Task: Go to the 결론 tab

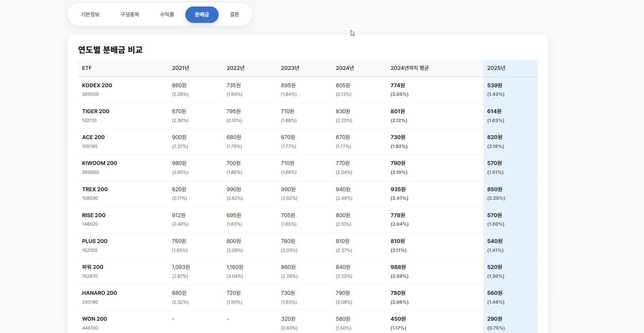Action: click(x=234, y=15)
